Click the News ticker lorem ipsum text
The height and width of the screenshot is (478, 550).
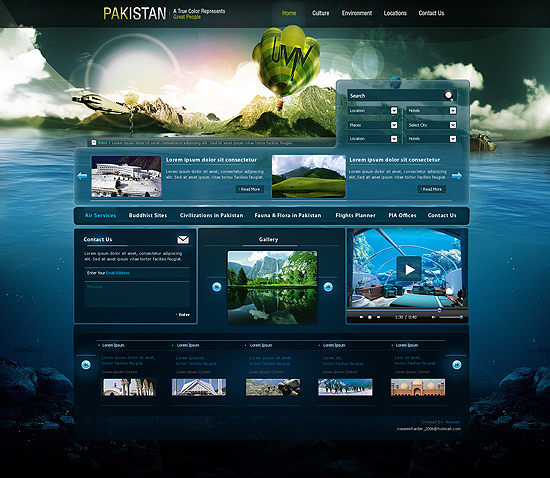tap(203, 143)
